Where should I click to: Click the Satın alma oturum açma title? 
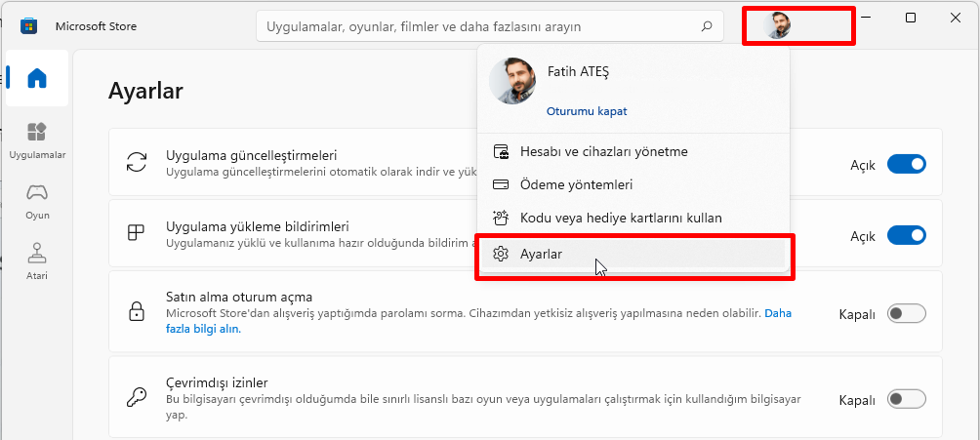(x=239, y=297)
